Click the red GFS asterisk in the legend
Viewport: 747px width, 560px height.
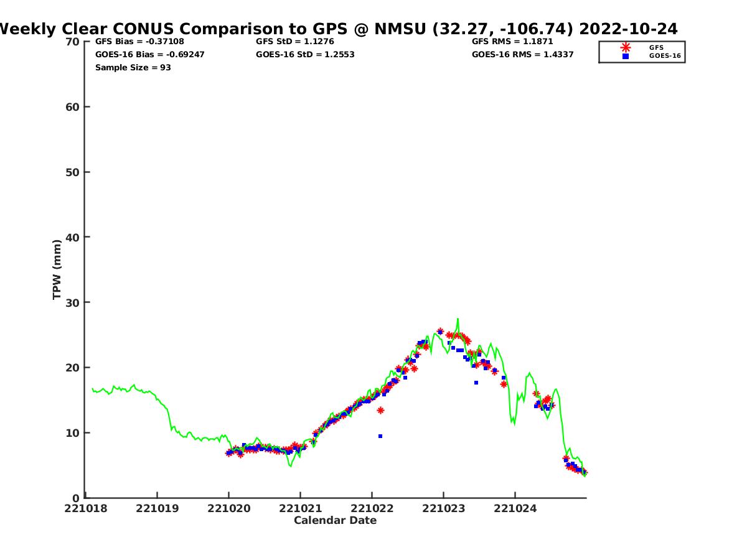coord(626,47)
